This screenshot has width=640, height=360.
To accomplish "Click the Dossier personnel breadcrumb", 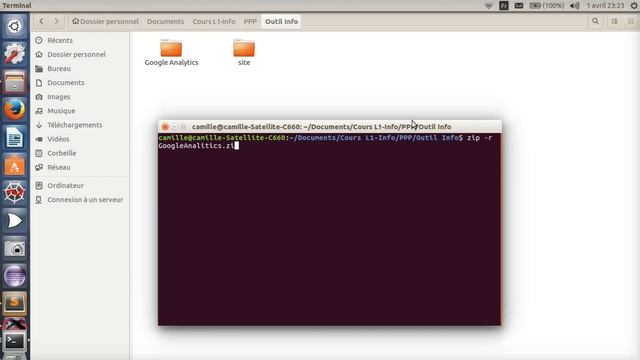I will pyautogui.click(x=106, y=21).
